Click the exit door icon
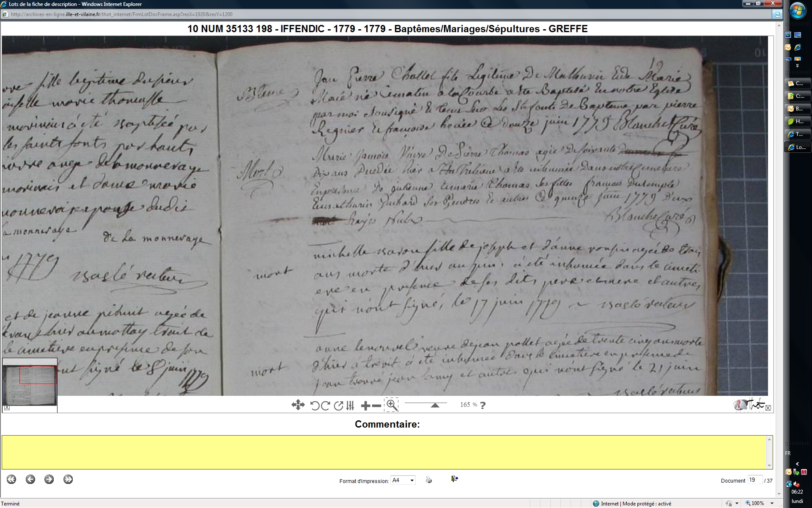The height and width of the screenshot is (508, 812). coord(454,479)
